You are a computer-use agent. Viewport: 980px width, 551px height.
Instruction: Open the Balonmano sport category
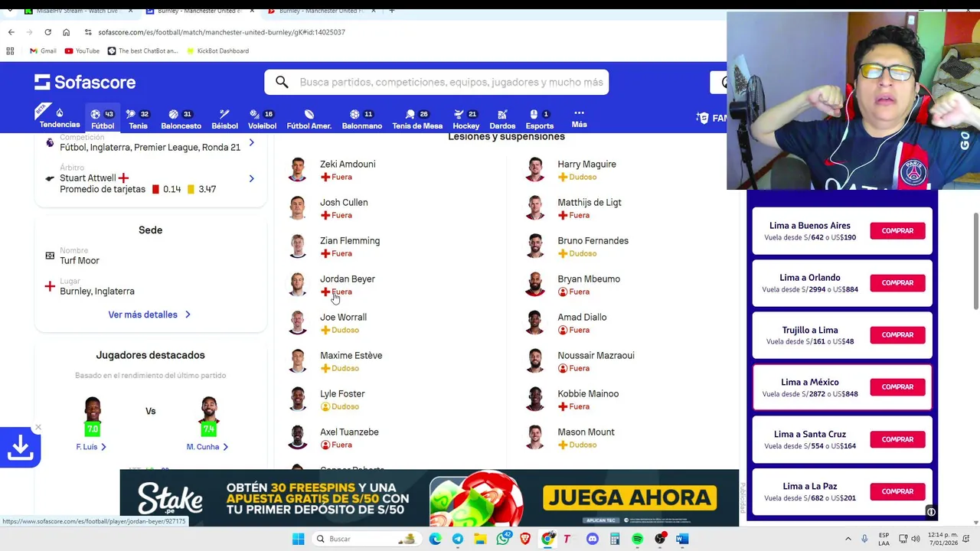pos(361,119)
